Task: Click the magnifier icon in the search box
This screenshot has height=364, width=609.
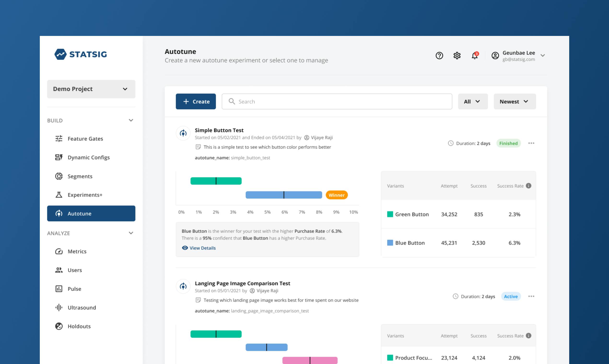Action: click(x=232, y=101)
